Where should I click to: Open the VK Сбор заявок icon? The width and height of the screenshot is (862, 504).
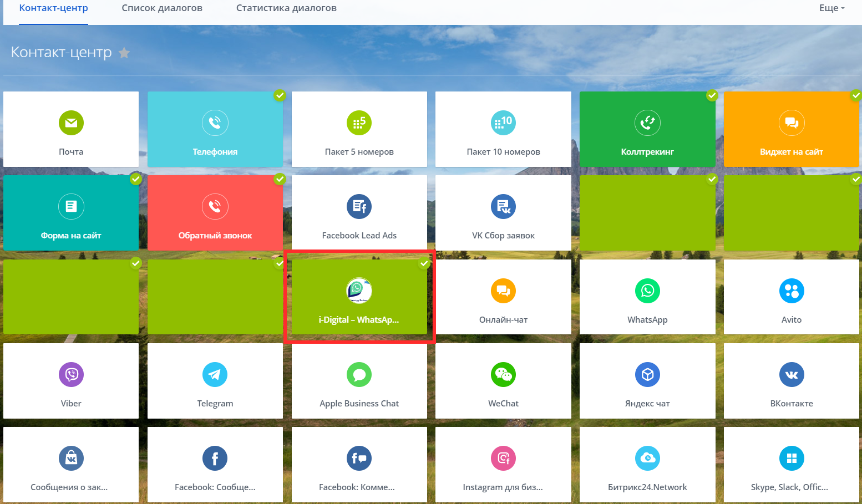(504, 206)
